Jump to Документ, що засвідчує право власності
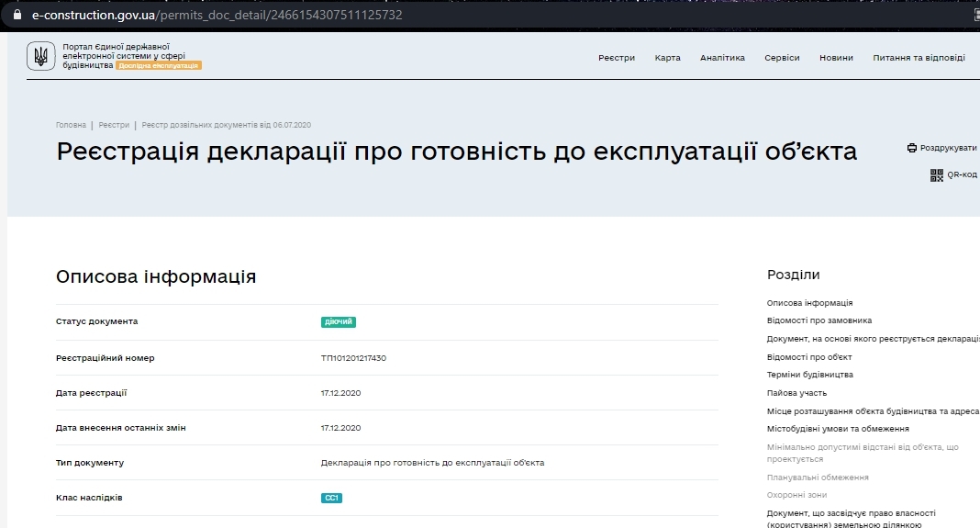 pos(851,519)
